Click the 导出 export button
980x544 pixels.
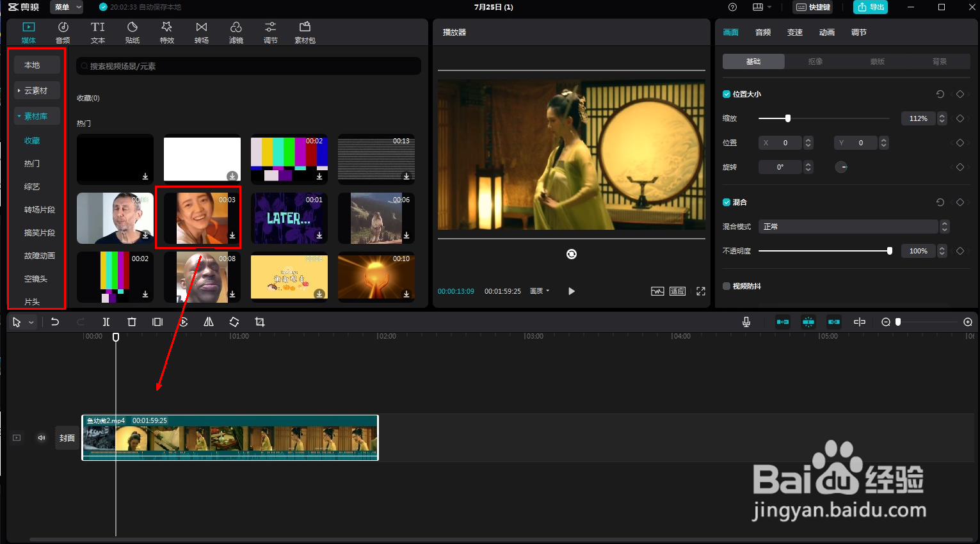click(871, 7)
